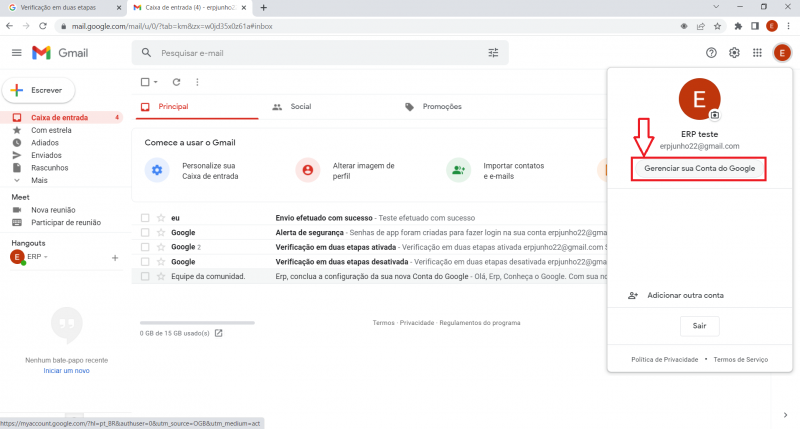Open Chrome tab search chevron
Screen dimensions: 800x429
point(716,7)
